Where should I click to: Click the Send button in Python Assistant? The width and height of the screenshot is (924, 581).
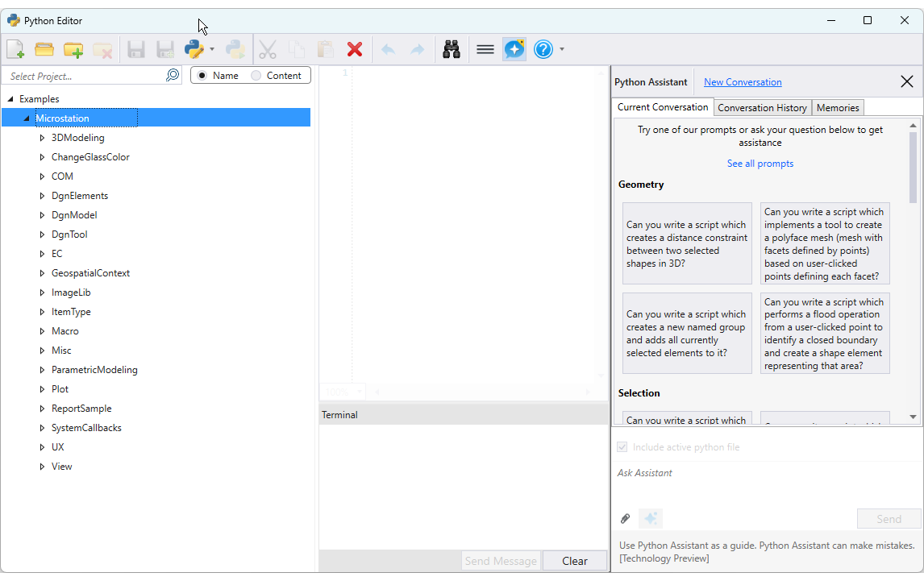(889, 519)
